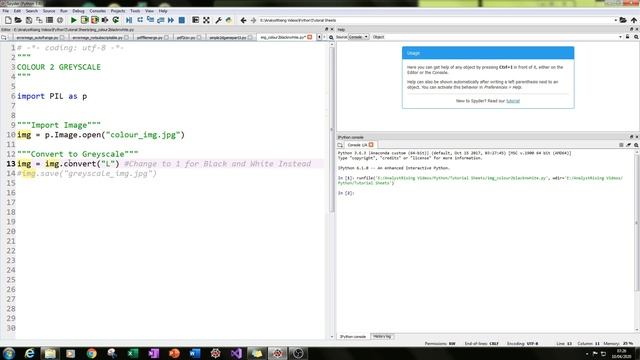
Task: Open the View menu
Action: (x=149, y=11)
